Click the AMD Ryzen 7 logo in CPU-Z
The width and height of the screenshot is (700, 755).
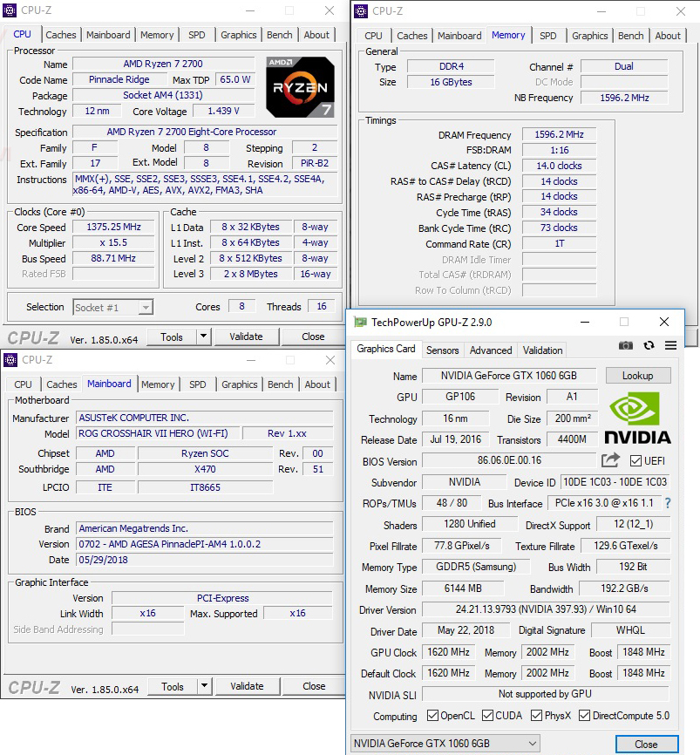coord(300,86)
